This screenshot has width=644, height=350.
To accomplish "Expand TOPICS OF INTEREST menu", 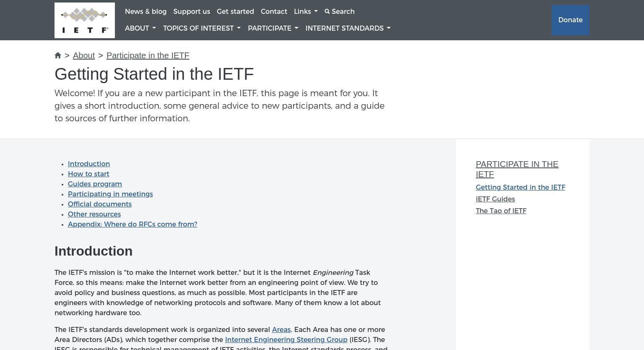I will click(x=202, y=29).
